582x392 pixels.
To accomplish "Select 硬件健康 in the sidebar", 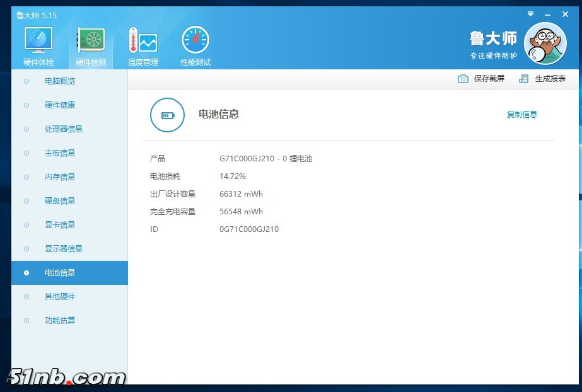I will click(x=60, y=105).
